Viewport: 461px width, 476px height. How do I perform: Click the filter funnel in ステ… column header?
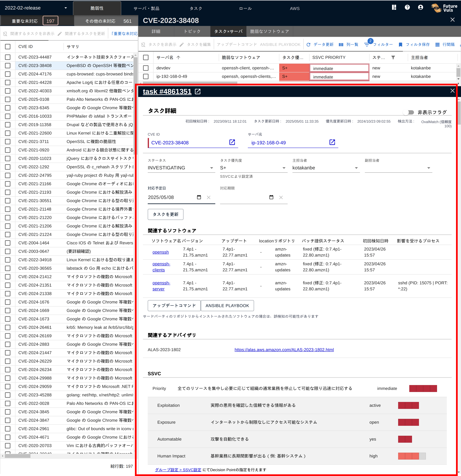click(x=393, y=58)
